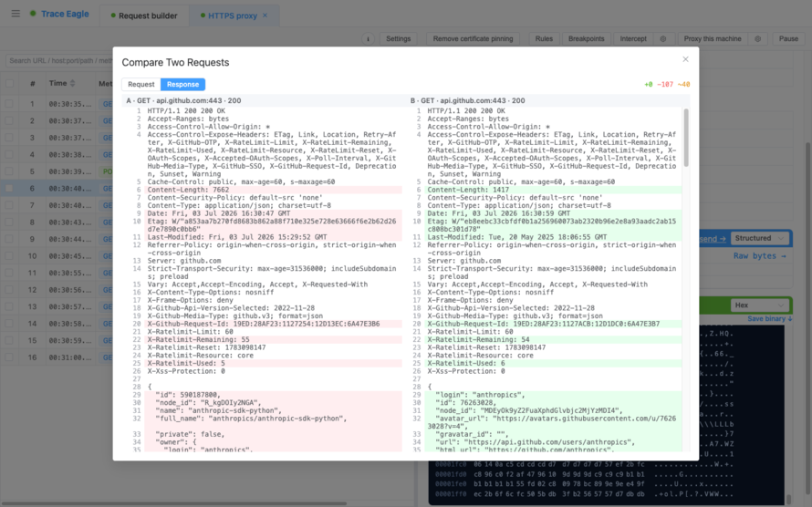812x507 pixels.
Task: Click the Raw bytes link
Action: [x=760, y=256]
